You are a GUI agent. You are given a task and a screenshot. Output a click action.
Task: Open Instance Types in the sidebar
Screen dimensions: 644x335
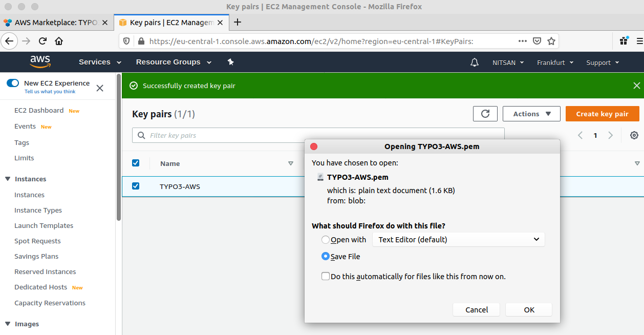pyautogui.click(x=38, y=210)
